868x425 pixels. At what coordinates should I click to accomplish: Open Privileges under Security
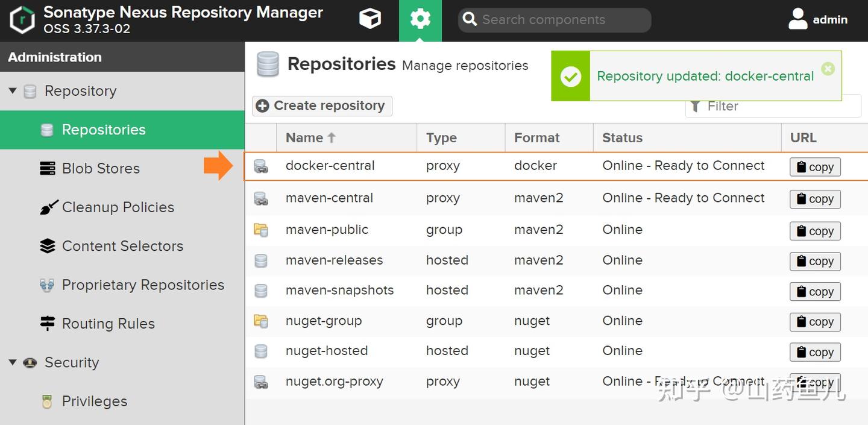[95, 401]
